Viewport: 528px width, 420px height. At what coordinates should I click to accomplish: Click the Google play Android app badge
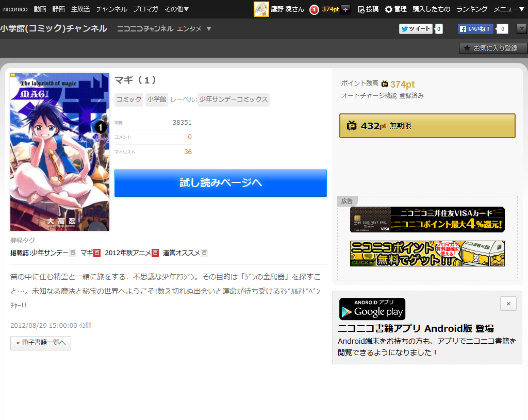[x=372, y=309]
